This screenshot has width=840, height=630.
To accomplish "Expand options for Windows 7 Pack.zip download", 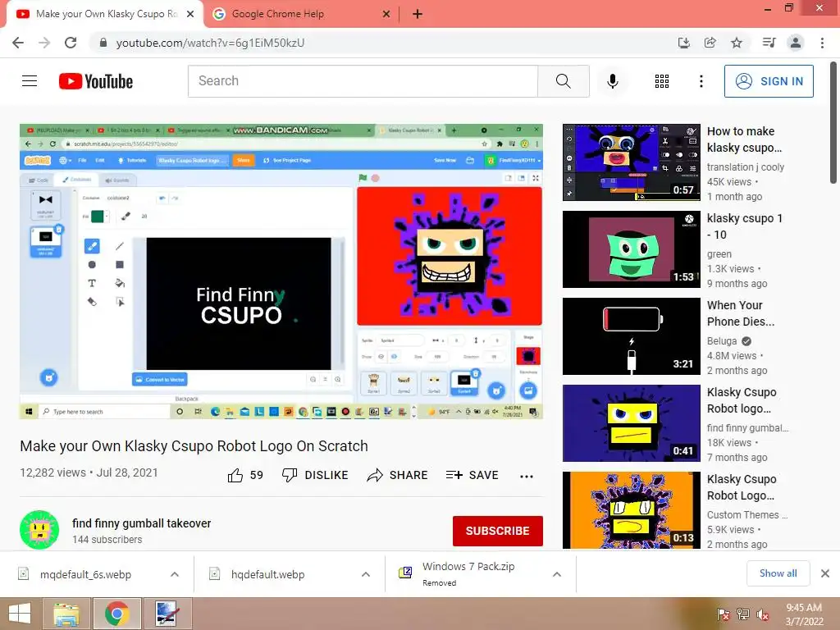I will tap(557, 574).
